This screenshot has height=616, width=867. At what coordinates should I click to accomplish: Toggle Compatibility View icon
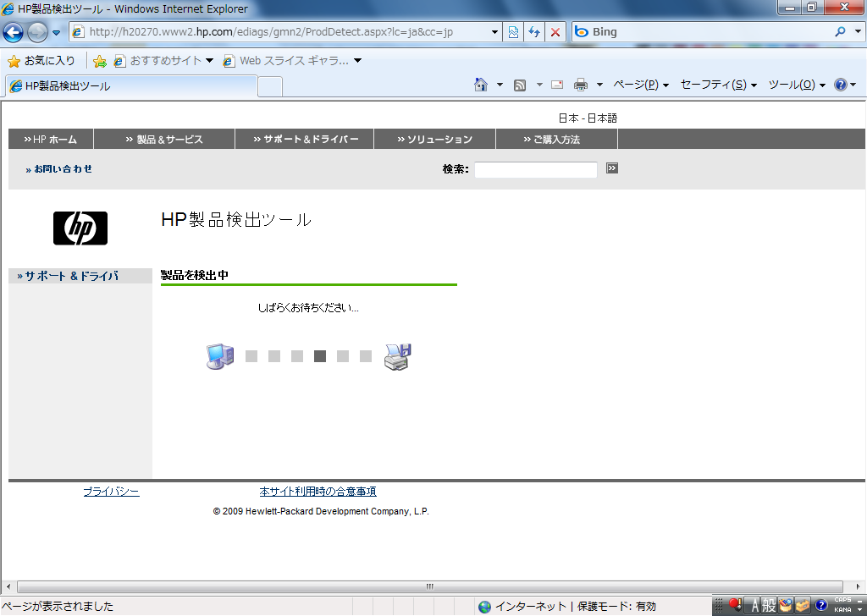coord(513,32)
